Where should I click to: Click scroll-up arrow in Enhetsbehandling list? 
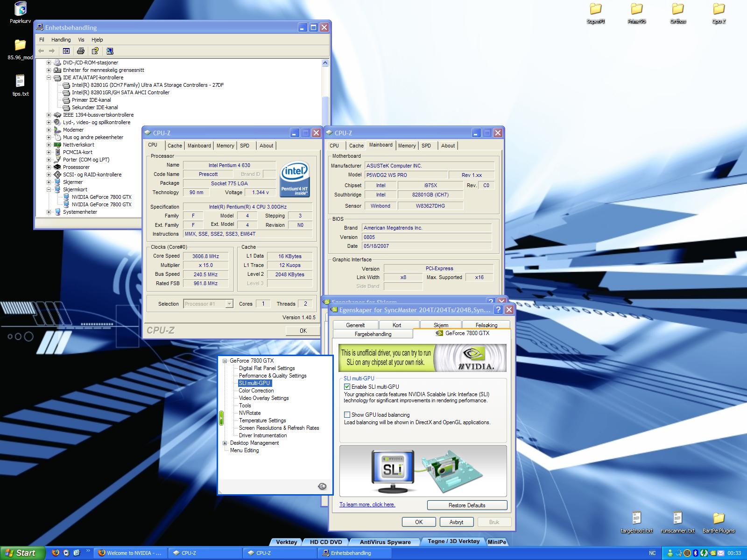coord(325,63)
